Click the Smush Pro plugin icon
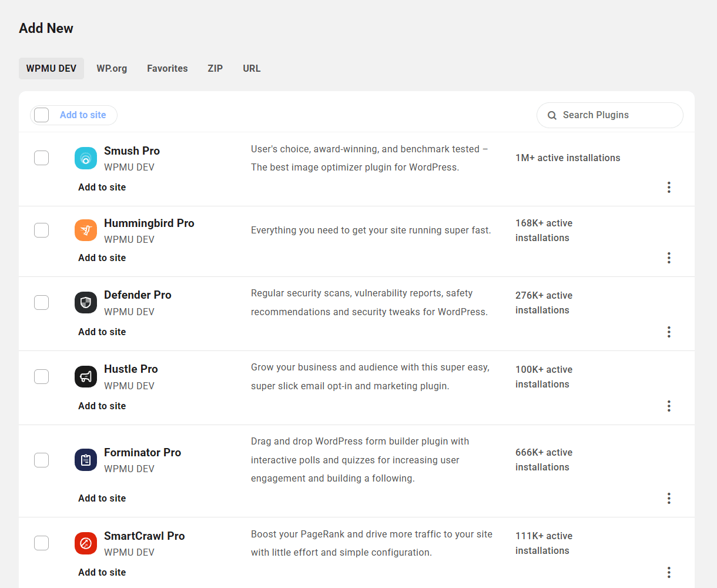717x588 pixels. (86, 158)
